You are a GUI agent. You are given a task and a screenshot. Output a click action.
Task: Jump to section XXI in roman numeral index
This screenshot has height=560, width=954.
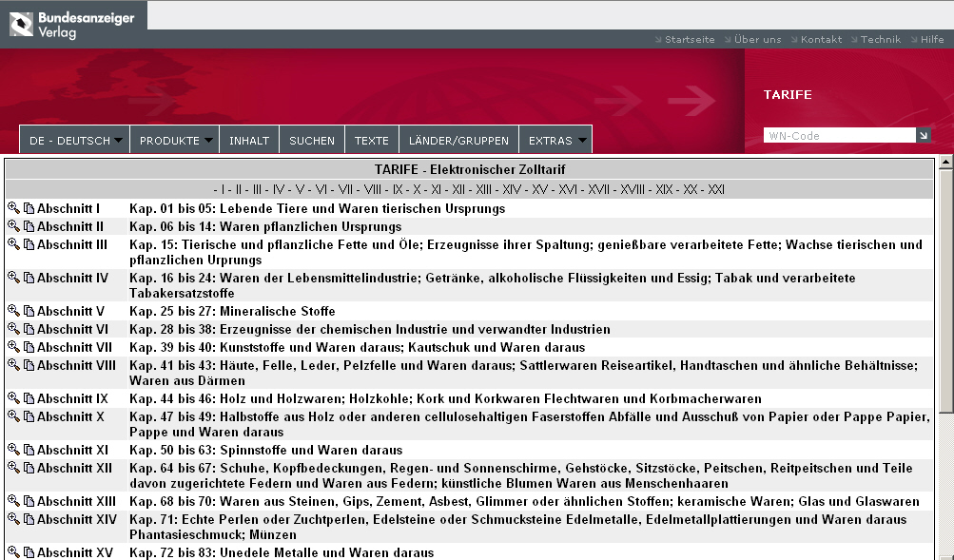point(716,189)
